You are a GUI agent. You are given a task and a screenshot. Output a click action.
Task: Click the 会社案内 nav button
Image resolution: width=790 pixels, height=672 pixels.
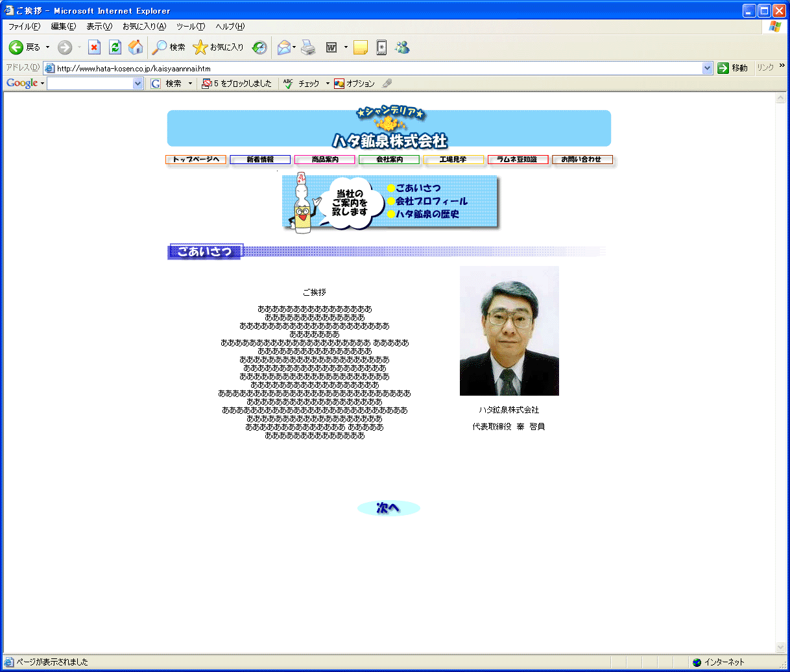pos(389,160)
